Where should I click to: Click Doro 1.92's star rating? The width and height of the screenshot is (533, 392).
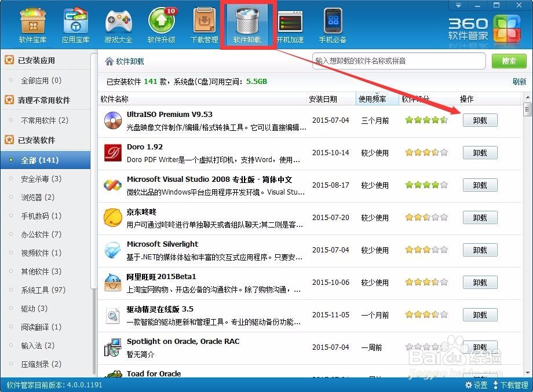tap(426, 152)
